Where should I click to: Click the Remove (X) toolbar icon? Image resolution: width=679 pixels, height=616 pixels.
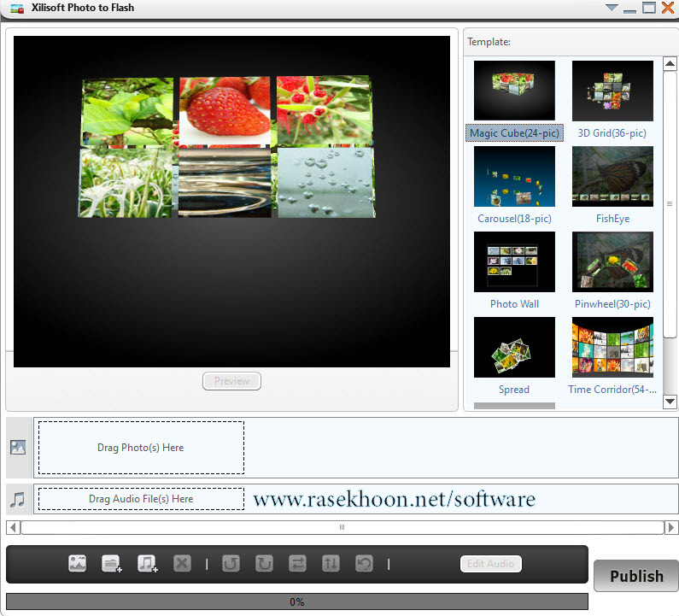(x=182, y=564)
